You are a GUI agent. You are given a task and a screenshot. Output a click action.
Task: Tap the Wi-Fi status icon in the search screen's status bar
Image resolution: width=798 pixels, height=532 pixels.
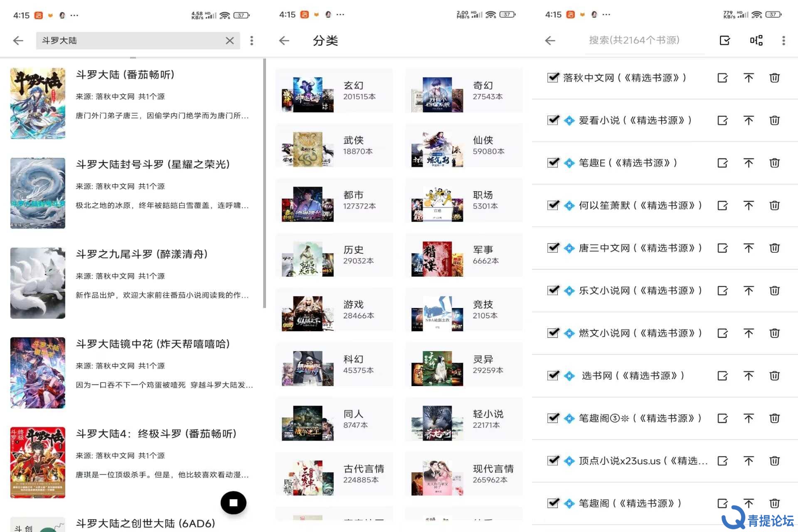click(225, 15)
